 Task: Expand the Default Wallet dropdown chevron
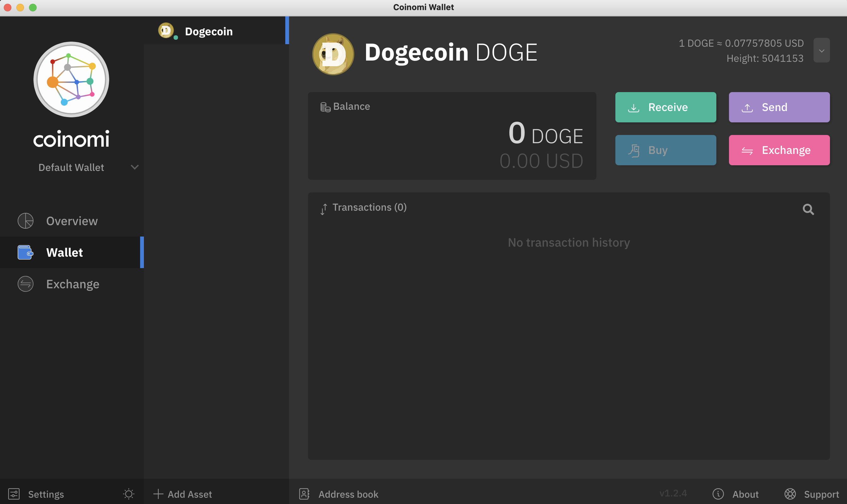pos(134,167)
